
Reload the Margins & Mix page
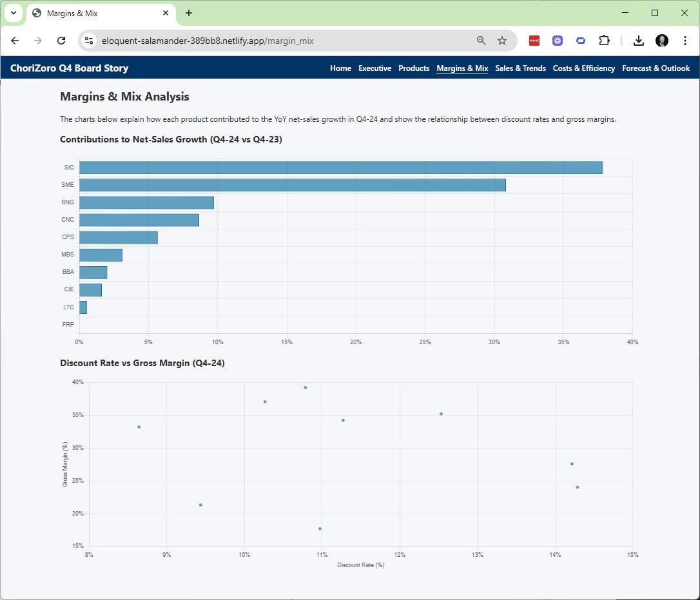click(x=61, y=41)
